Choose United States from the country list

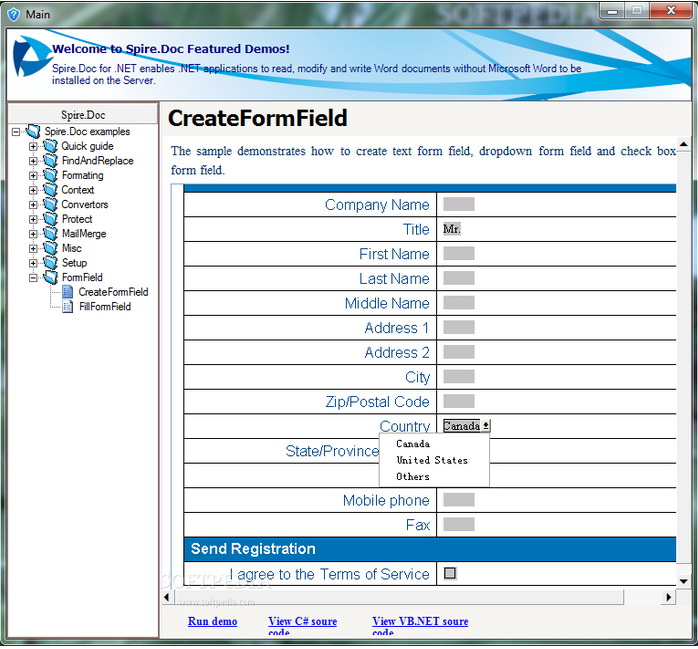(432, 460)
